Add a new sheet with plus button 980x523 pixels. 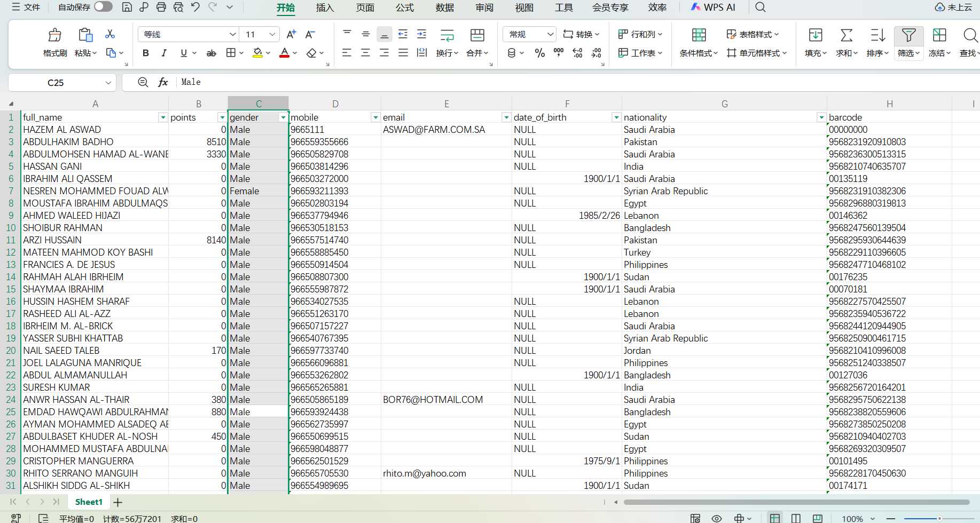[118, 502]
